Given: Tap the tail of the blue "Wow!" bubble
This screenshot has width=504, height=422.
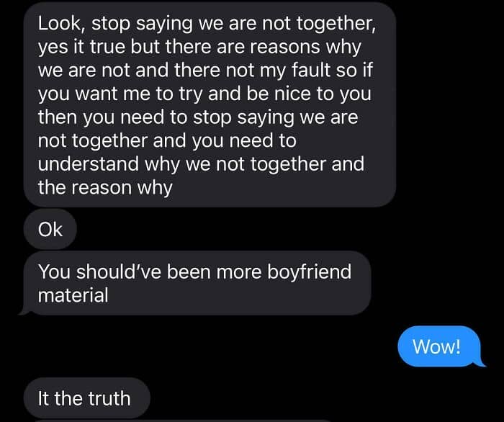Looking at the screenshot, I should pyautogui.click(x=480, y=362).
